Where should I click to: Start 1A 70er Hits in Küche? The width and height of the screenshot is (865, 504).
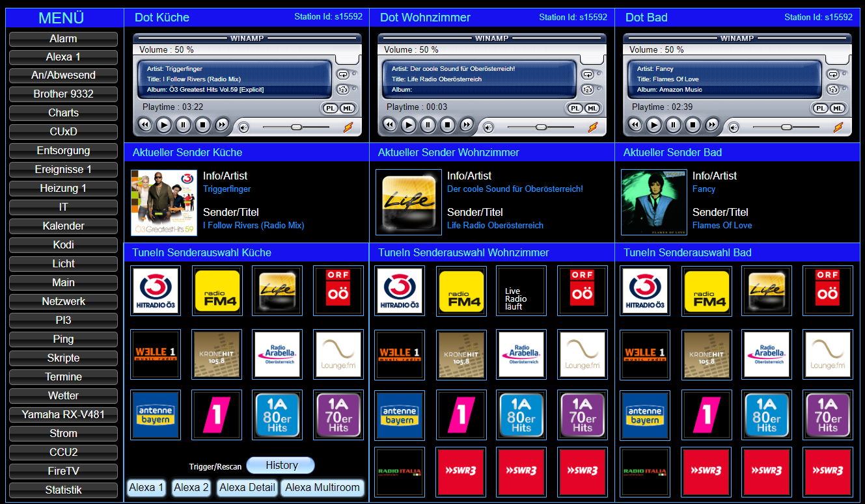pyautogui.click(x=338, y=415)
